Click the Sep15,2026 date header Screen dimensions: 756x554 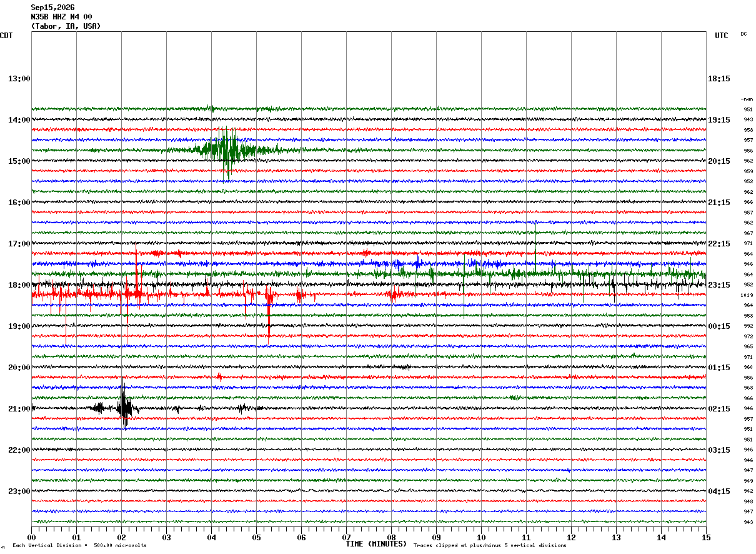(x=52, y=8)
